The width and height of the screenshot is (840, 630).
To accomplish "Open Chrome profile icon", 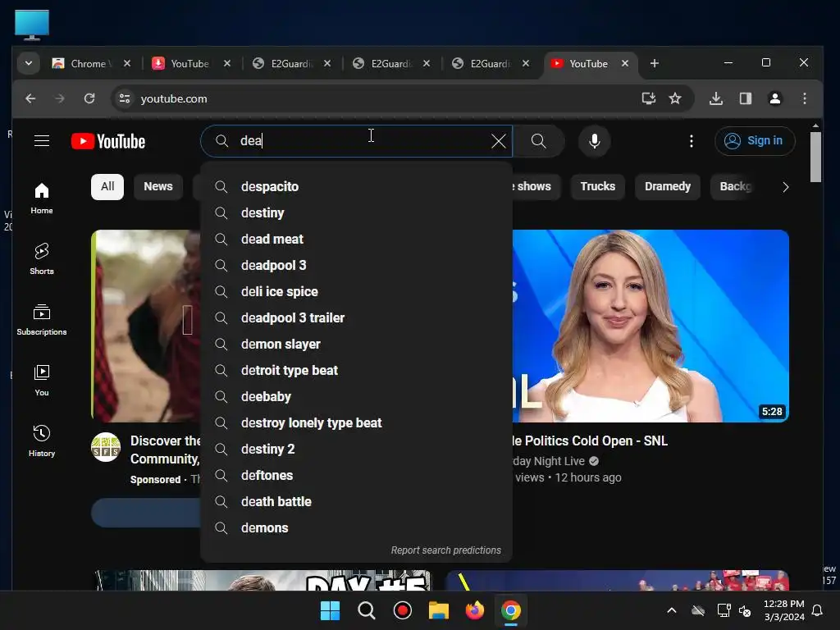I will tap(774, 98).
